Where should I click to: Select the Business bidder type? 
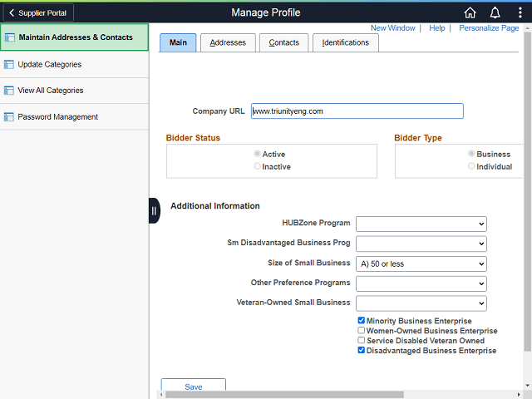[x=471, y=154]
